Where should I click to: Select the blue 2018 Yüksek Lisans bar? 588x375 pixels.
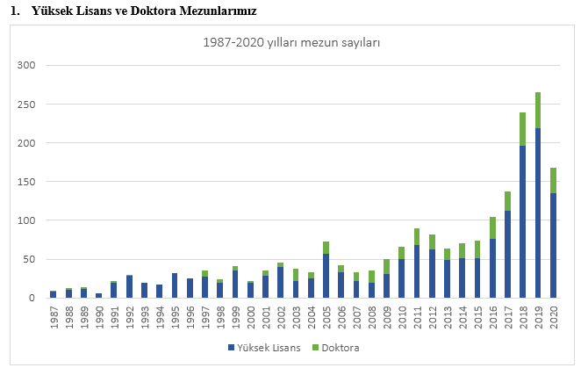[523, 222]
